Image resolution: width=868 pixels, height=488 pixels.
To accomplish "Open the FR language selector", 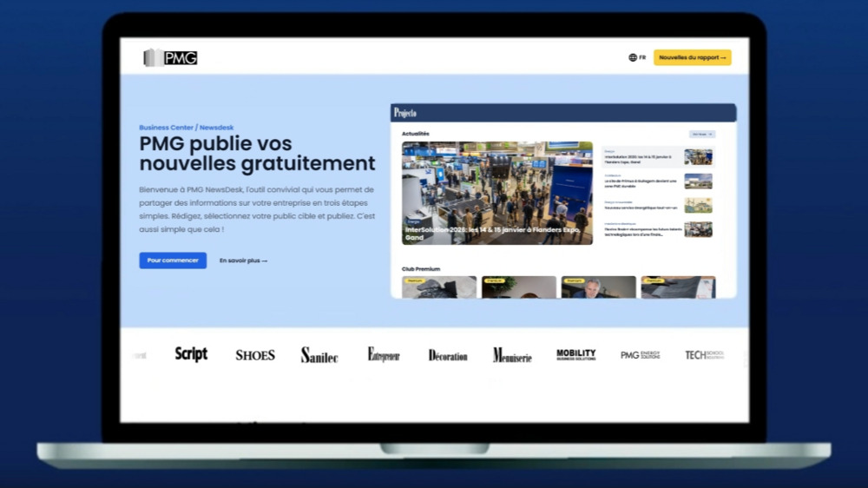I will point(637,57).
